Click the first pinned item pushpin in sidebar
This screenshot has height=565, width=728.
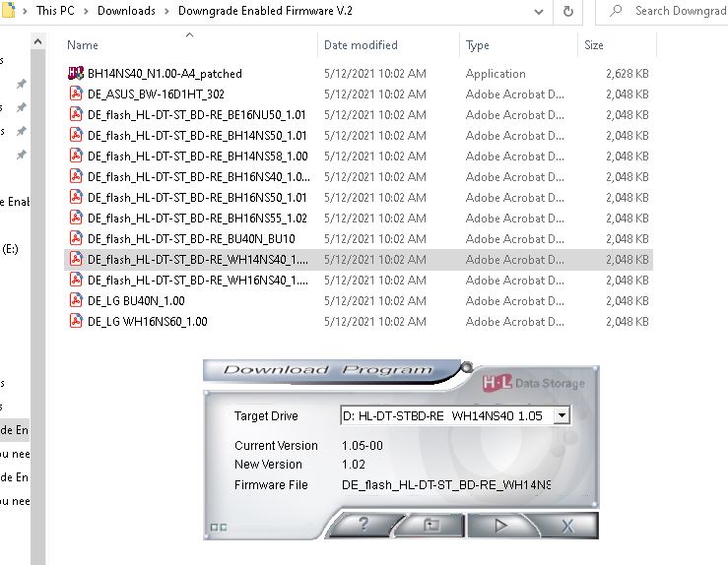click(22, 84)
